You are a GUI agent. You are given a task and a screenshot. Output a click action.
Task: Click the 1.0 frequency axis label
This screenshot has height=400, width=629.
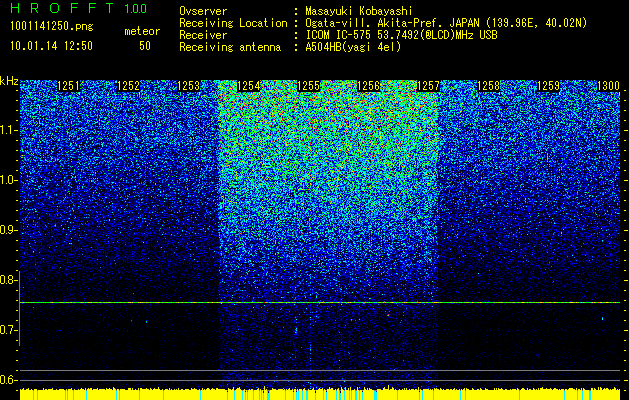click(x=9, y=180)
